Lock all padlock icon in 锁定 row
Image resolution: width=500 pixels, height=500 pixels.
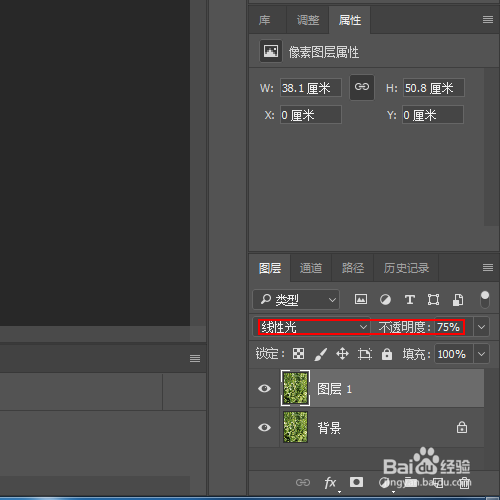point(387,354)
